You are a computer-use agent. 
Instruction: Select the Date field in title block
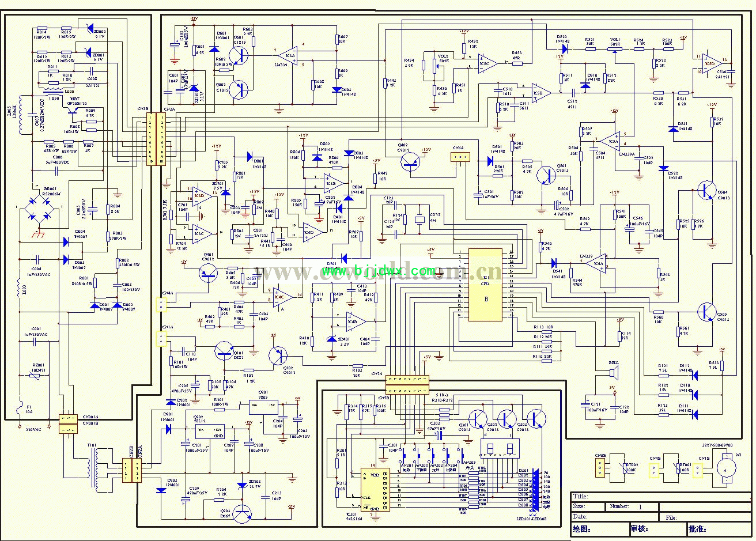point(614,517)
